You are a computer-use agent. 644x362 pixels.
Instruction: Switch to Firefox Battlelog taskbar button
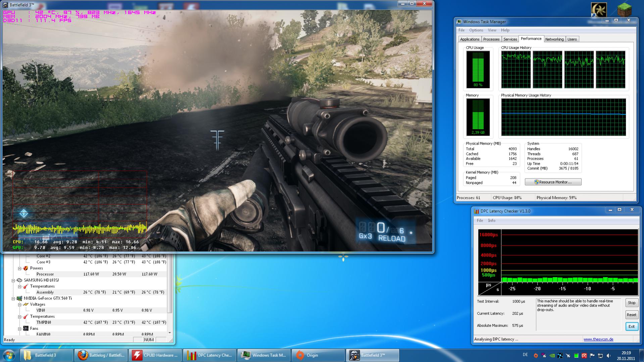pos(101,355)
